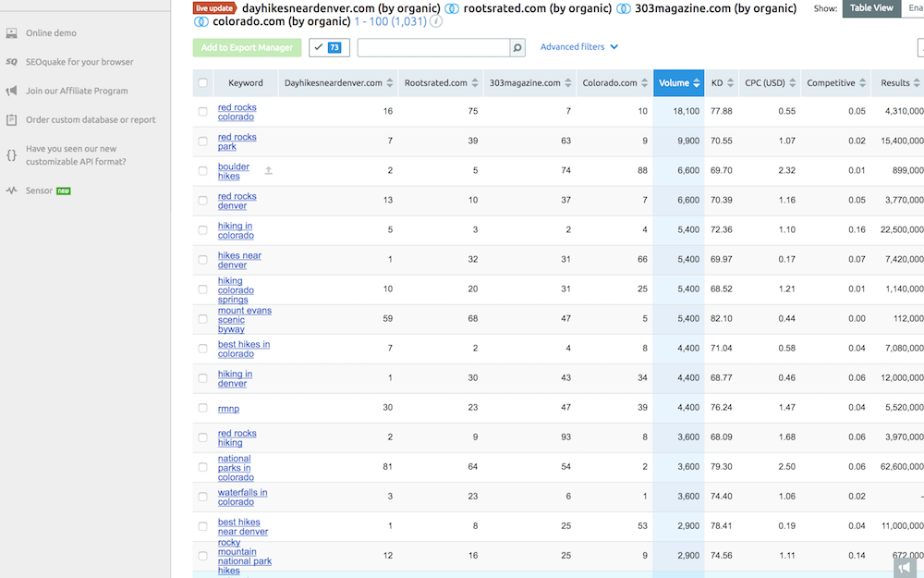Check the box for hikes near denver
The height and width of the screenshot is (578, 924).
coord(202,260)
